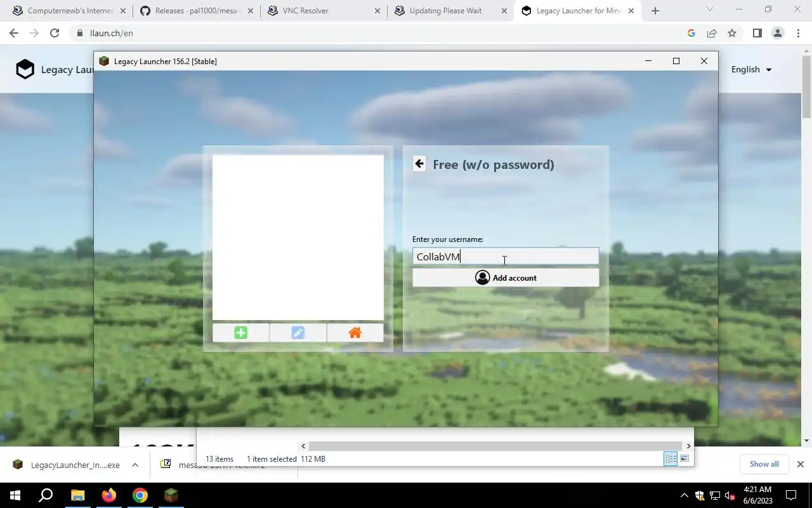Click the Minecraft launcher taskbar icon
The height and width of the screenshot is (508, 812).
tap(171, 495)
